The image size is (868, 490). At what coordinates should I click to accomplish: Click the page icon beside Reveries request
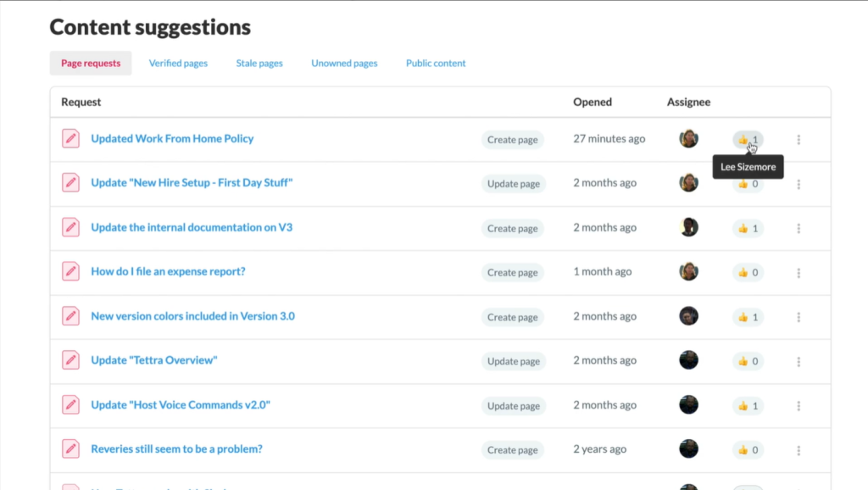(71, 449)
